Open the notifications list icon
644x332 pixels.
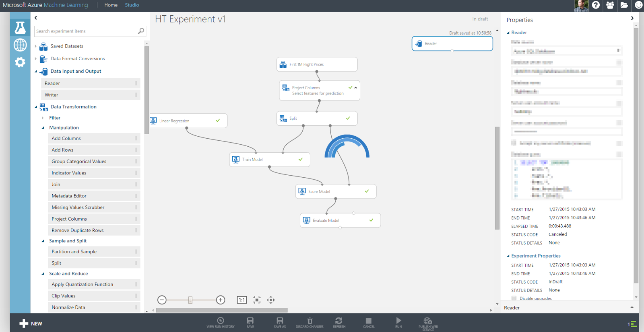point(632,324)
